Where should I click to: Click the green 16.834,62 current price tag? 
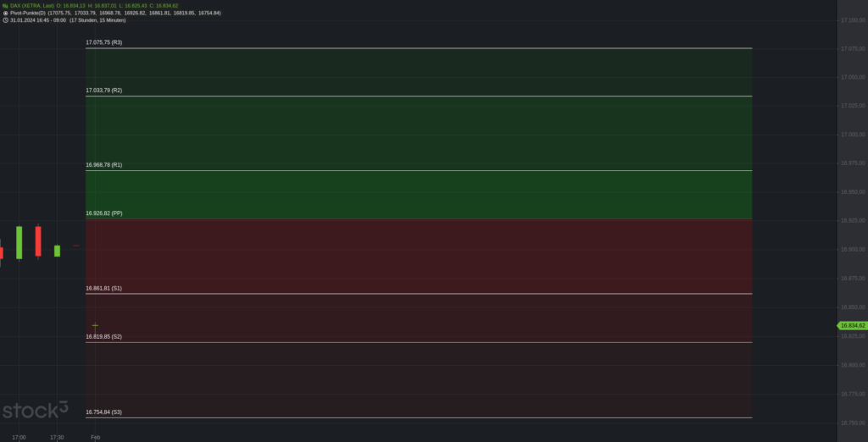tap(853, 326)
